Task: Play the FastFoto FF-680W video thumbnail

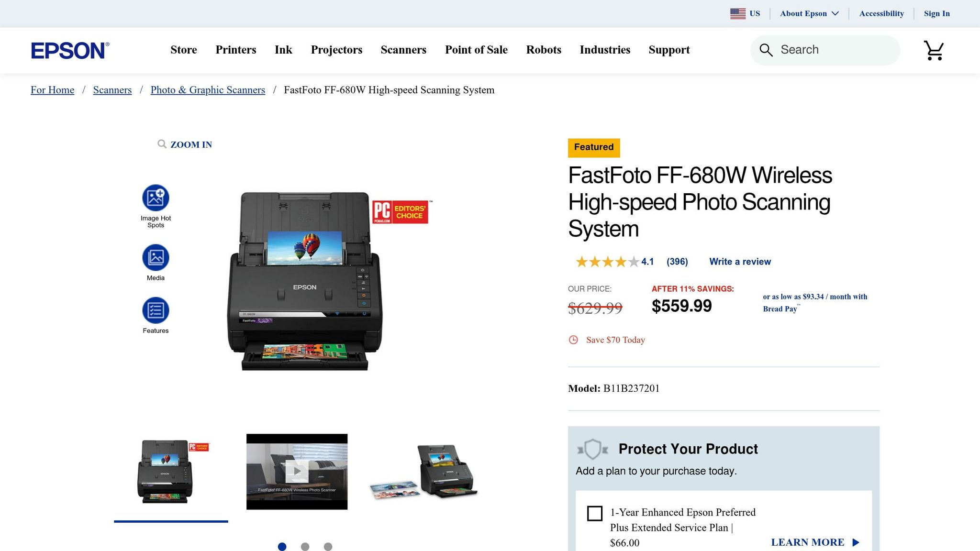Action: pyautogui.click(x=297, y=471)
